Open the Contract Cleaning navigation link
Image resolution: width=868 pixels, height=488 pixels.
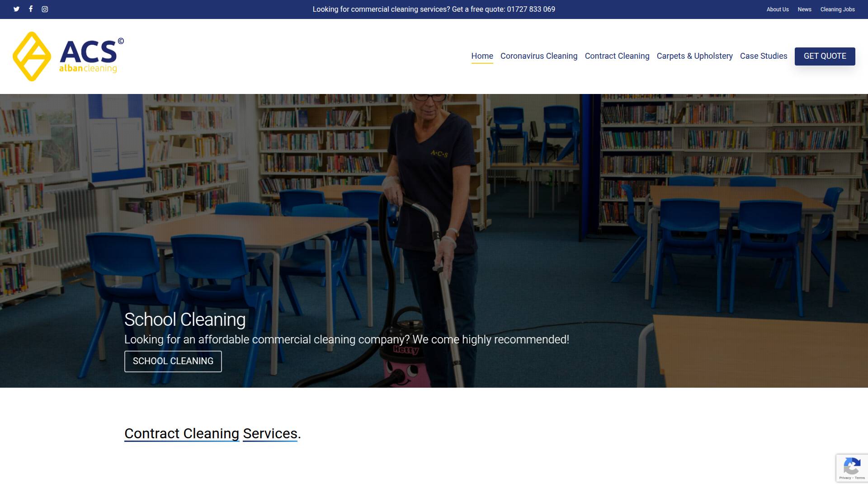(x=617, y=56)
